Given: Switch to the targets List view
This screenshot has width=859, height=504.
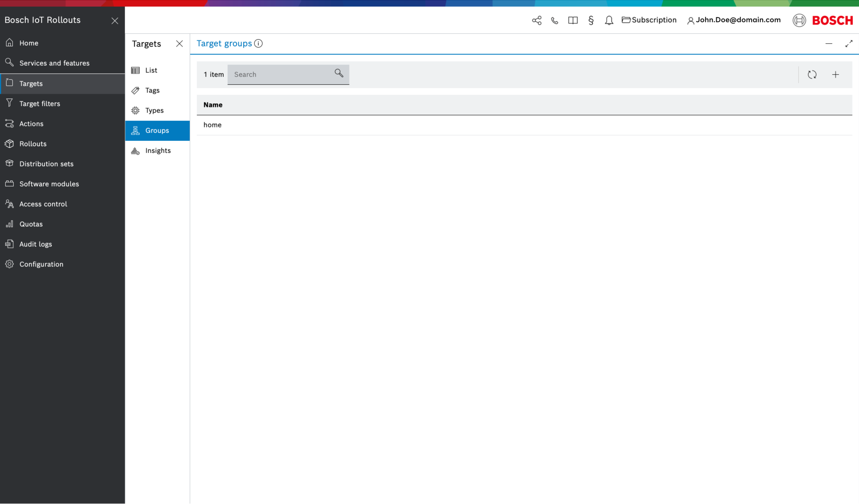Looking at the screenshot, I should [x=158, y=71].
